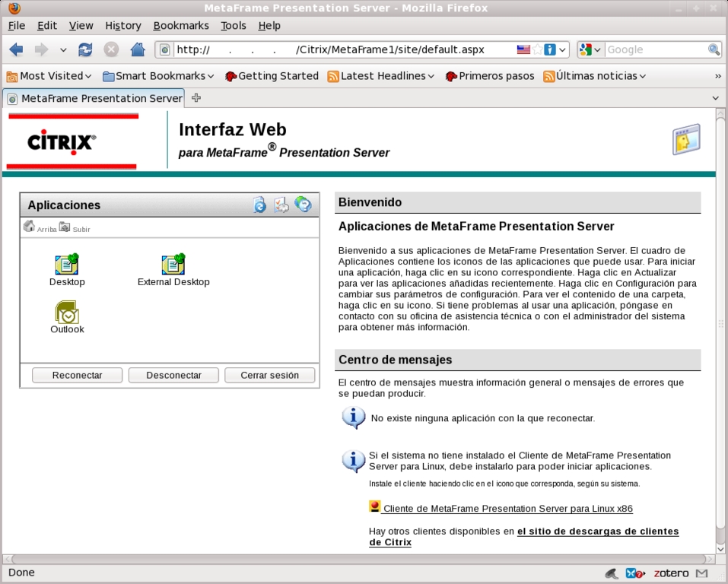This screenshot has height=584, width=728.
Task: Click the refresh applications icon in Aplicaciones header
Action: 260,205
